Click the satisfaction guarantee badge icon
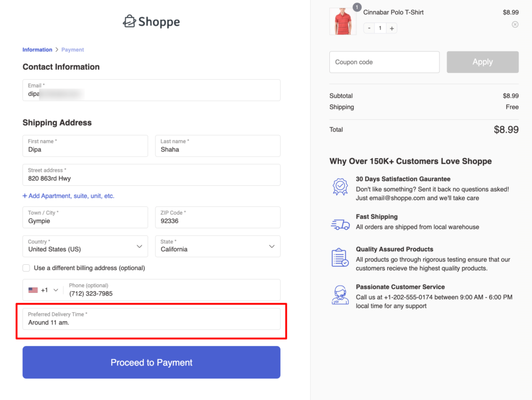Viewport: 532px width, 400px height. 340,186
